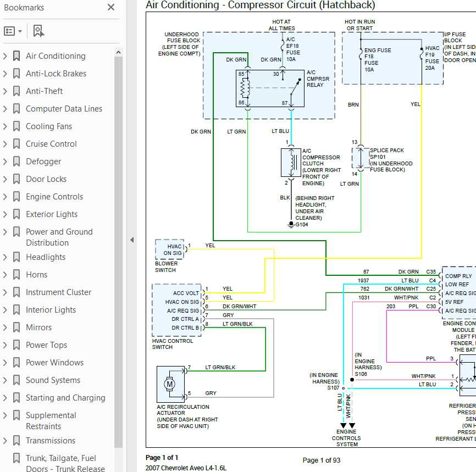Expand the Cruise Control bookmark
This screenshot has height=472, width=476.
point(5,144)
